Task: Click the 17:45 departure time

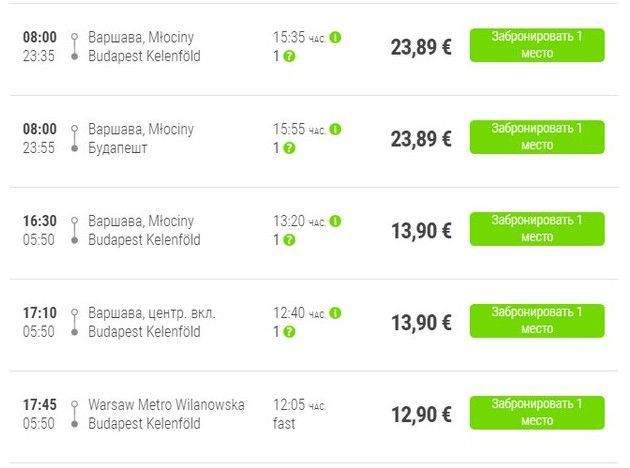Action: [40, 405]
